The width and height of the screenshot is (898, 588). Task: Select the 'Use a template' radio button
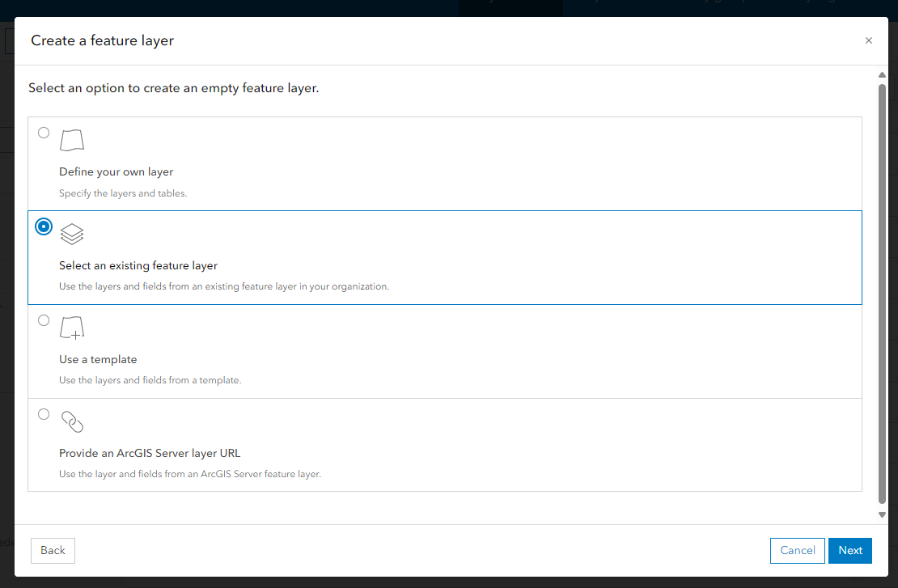tap(44, 320)
